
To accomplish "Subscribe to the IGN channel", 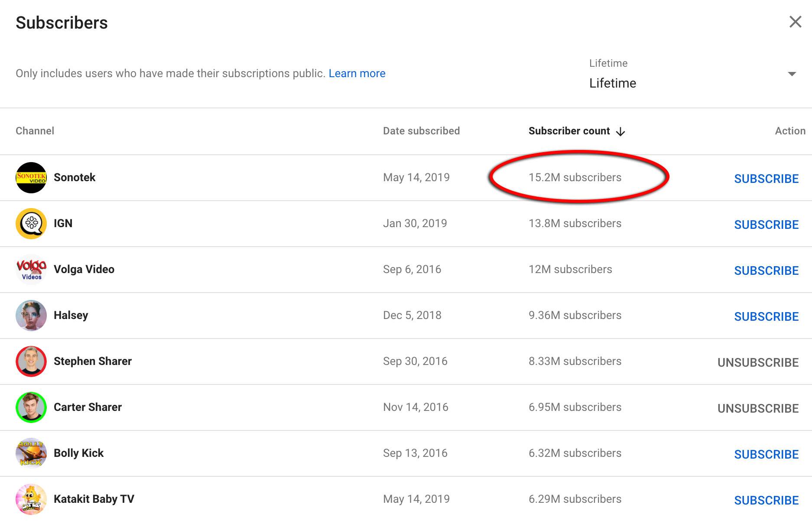I will click(766, 225).
